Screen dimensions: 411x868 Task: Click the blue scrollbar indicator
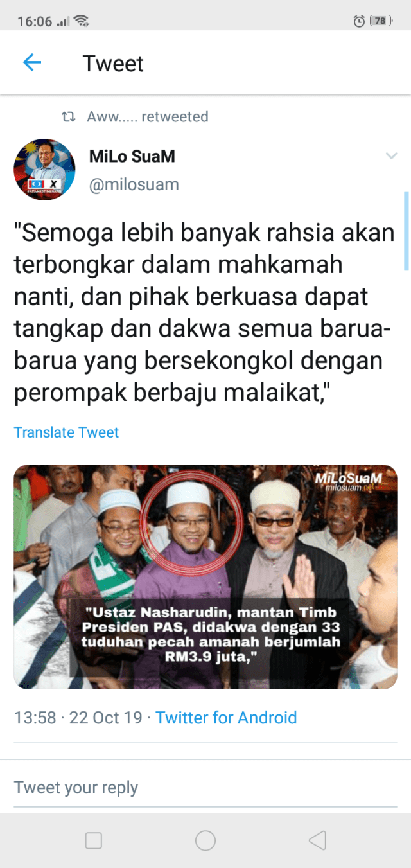(406, 231)
